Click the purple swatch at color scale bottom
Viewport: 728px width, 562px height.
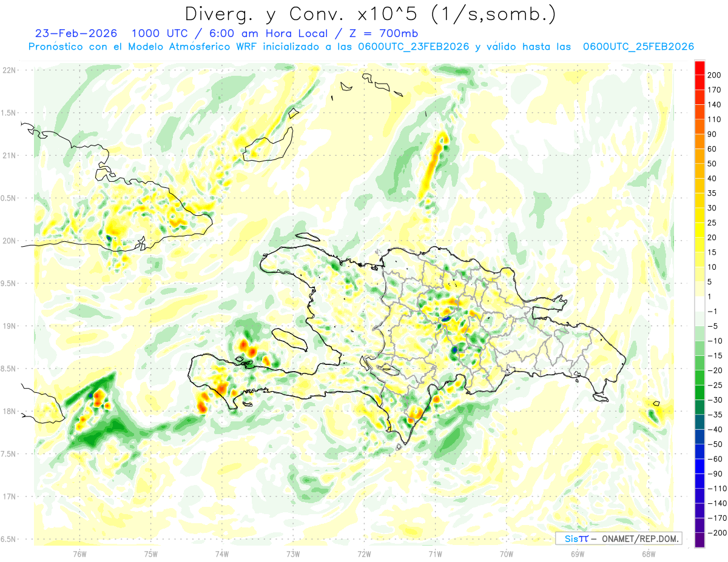click(699, 540)
